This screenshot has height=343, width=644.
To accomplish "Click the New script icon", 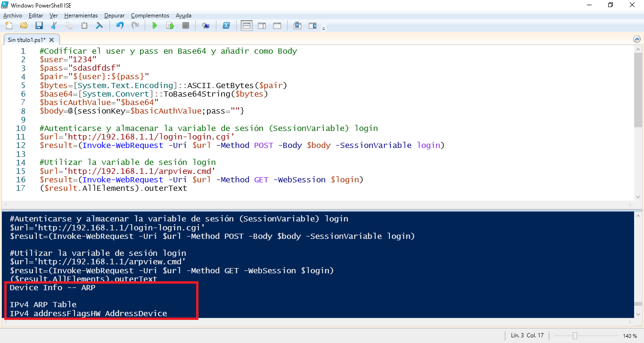I will (x=8, y=26).
